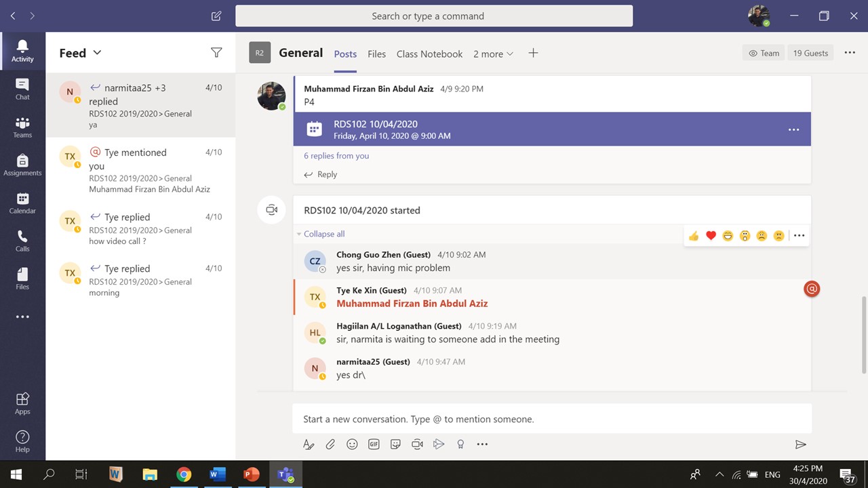Filter the activity feed
Image resolution: width=868 pixels, height=488 pixels.
pyautogui.click(x=216, y=53)
